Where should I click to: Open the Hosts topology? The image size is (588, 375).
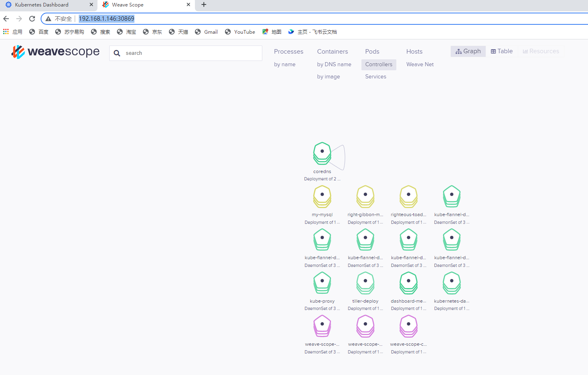(415, 52)
